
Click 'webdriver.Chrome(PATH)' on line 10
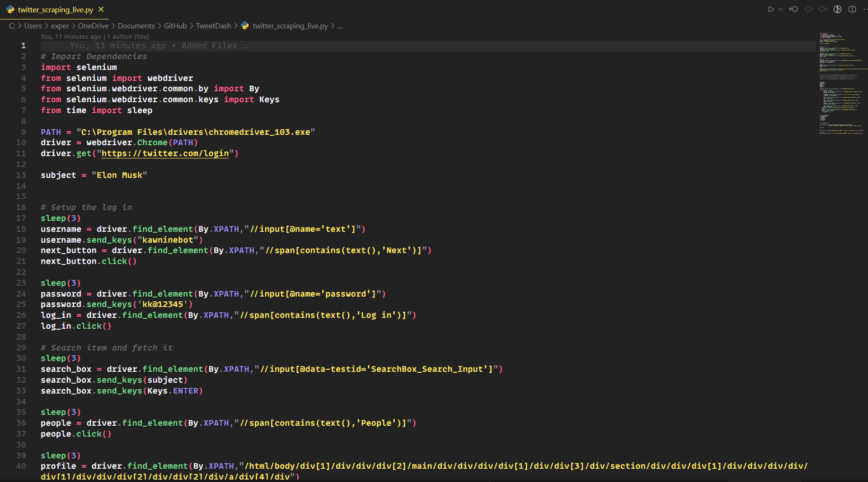pos(142,142)
